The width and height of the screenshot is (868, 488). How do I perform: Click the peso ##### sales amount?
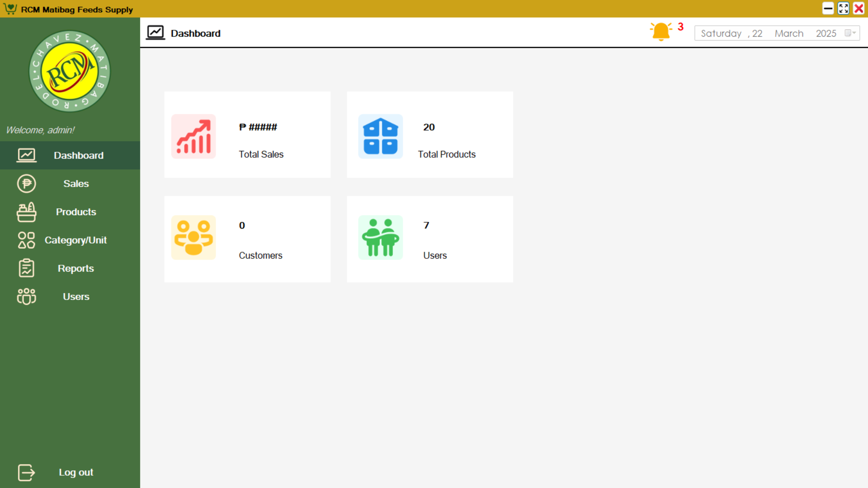pos(258,127)
